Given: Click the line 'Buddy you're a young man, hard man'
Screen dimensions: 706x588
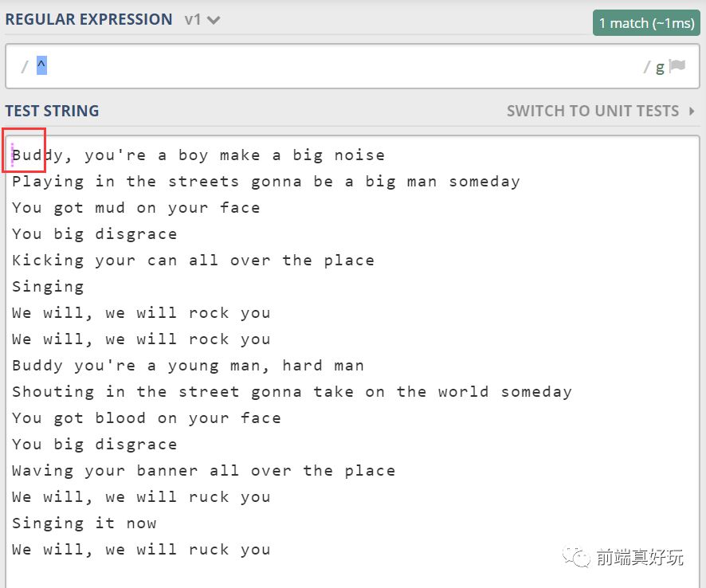Looking at the screenshot, I should 188,365.
